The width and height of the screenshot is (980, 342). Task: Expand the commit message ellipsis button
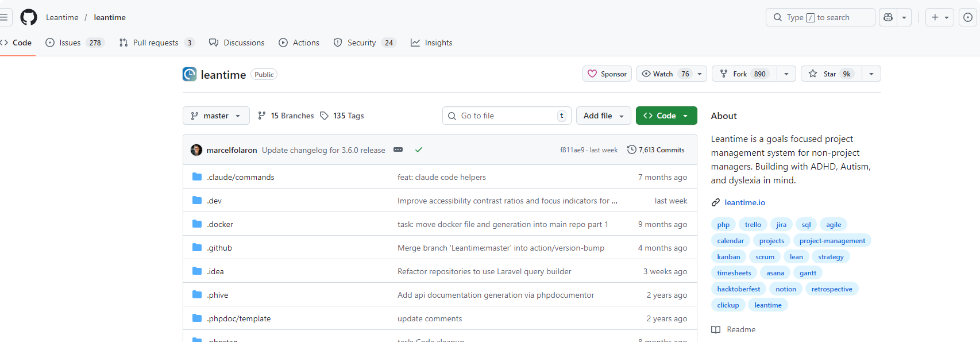pyautogui.click(x=398, y=149)
